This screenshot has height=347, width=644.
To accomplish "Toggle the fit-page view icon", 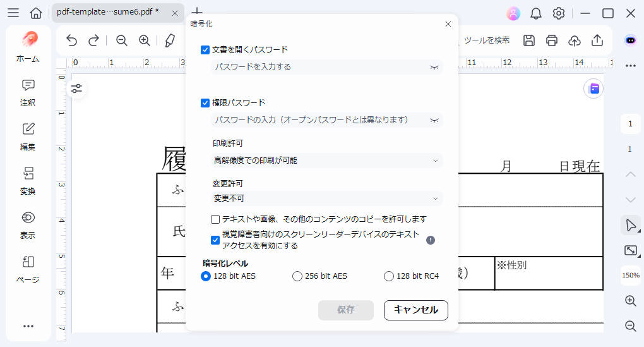I will (x=631, y=250).
